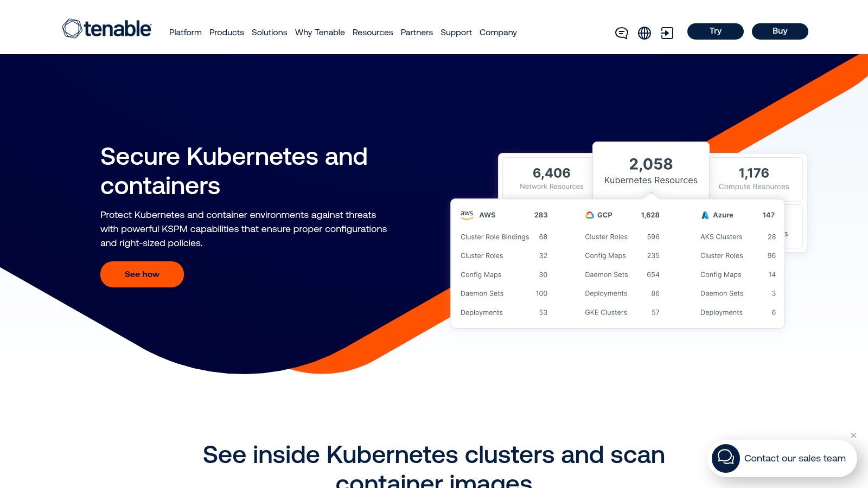Click the sales chat widget icon
Screen dimensions: 868x488
point(726,458)
